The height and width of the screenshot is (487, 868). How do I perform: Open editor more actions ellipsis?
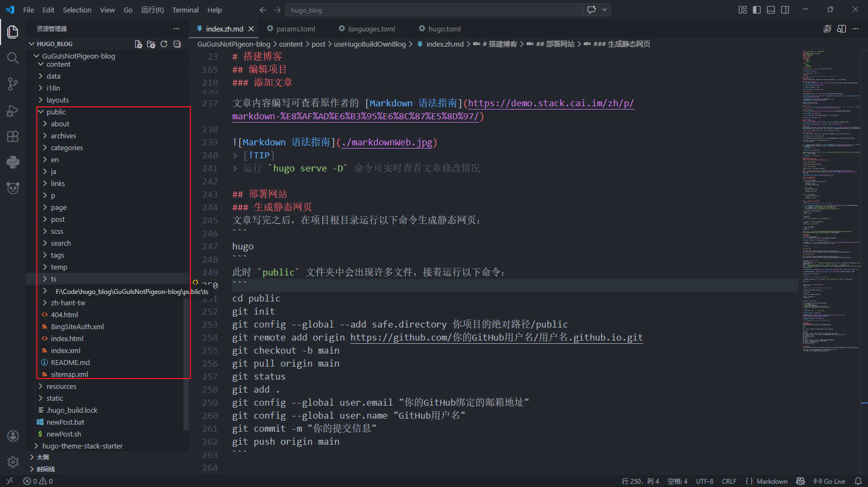[856, 29]
